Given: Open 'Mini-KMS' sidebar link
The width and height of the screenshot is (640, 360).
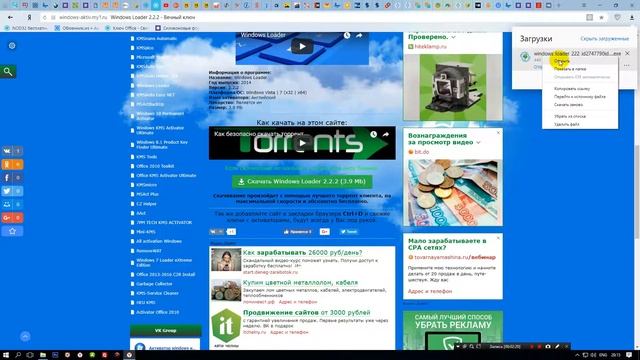Looking at the screenshot, I should tap(146, 232).
